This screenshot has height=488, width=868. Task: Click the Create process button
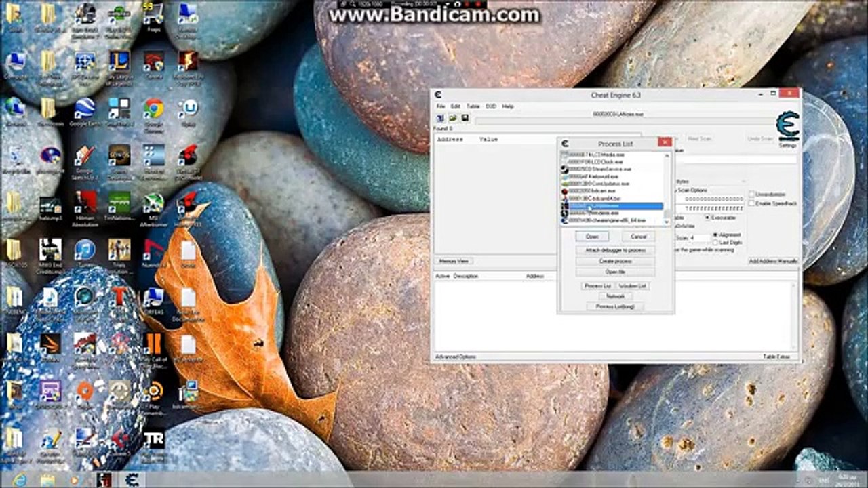click(x=616, y=261)
